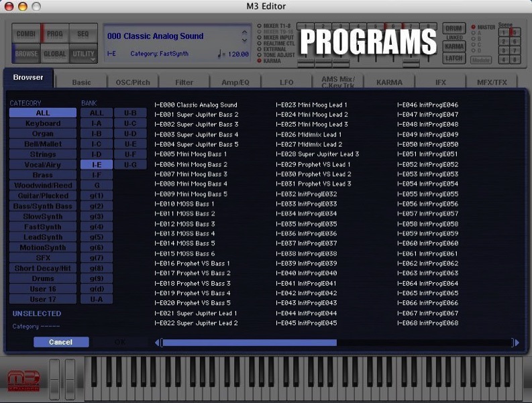
Task: Open the MFX/TFX tab
Action: click(492, 82)
